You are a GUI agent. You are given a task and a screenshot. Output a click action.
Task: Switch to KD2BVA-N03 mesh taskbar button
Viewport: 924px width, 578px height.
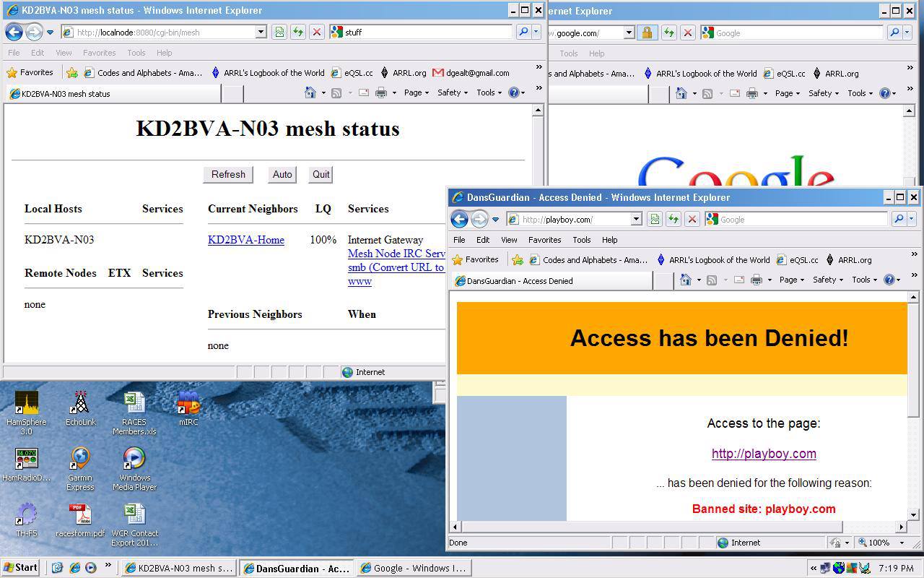[178, 568]
